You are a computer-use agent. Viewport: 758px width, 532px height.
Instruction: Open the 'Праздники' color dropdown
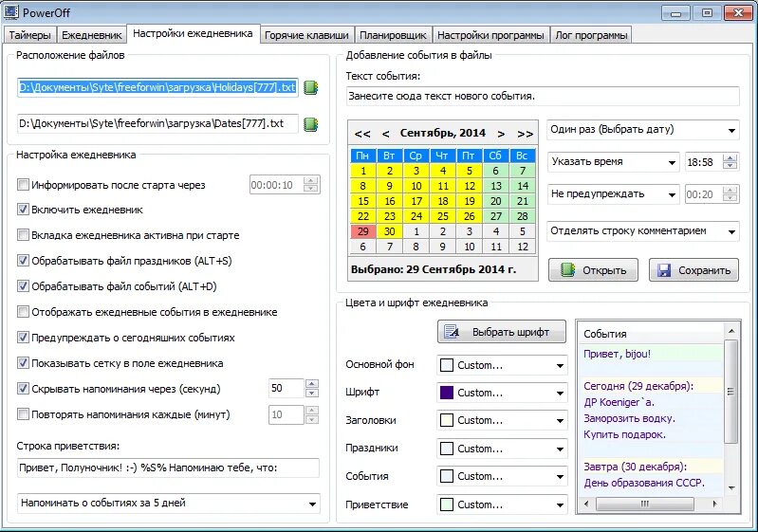[502, 449]
